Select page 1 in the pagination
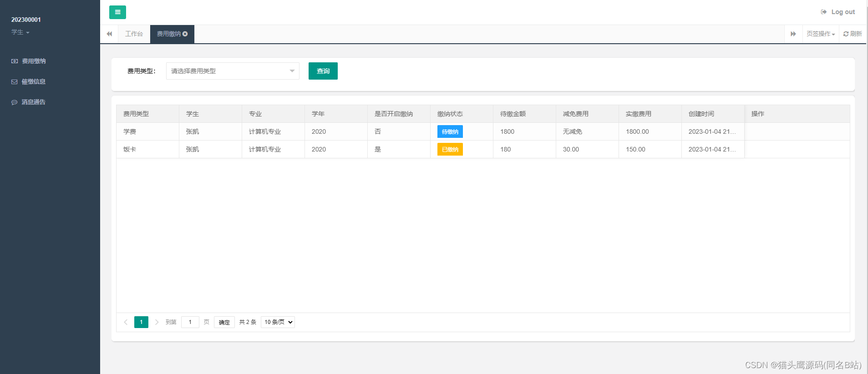The image size is (868, 374). pyautogui.click(x=141, y=322)
